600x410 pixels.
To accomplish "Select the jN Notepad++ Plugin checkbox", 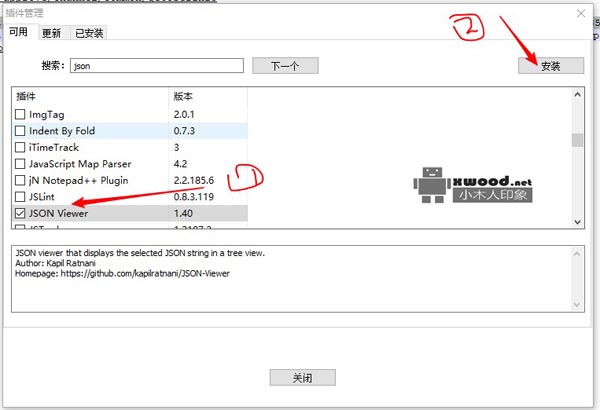I will [x=20, y=180].
